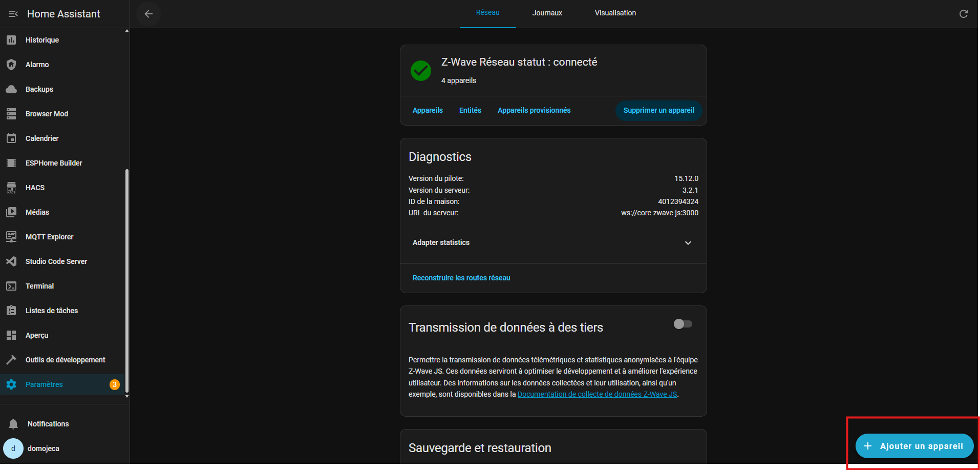Expand the Adapter statistics section
This screenshot has height=470, width=980.
441,242
